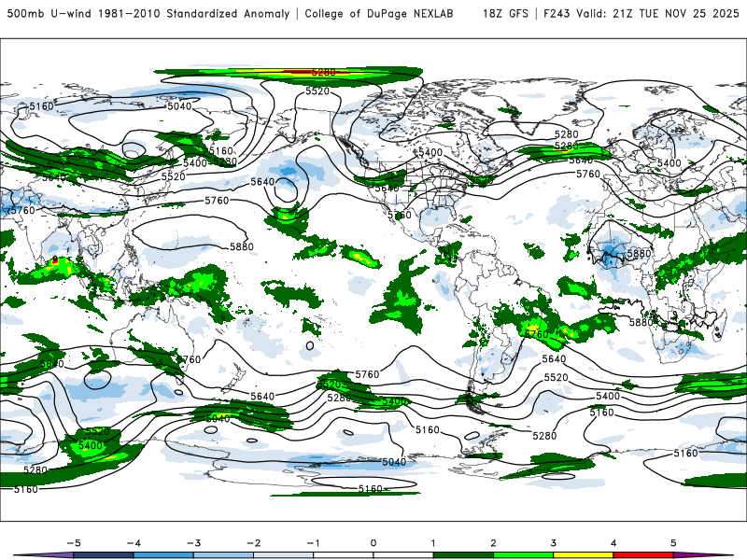Screen dimensions: 747x560
Task: Select the blue swatch between -4 and -3
Action: 163,555
